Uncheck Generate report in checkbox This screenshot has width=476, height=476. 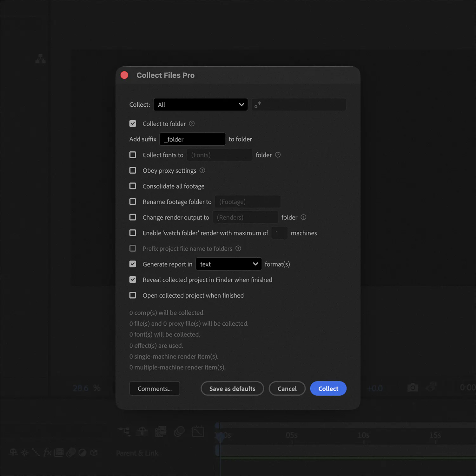pyautogui.click(x=133, y=264)
